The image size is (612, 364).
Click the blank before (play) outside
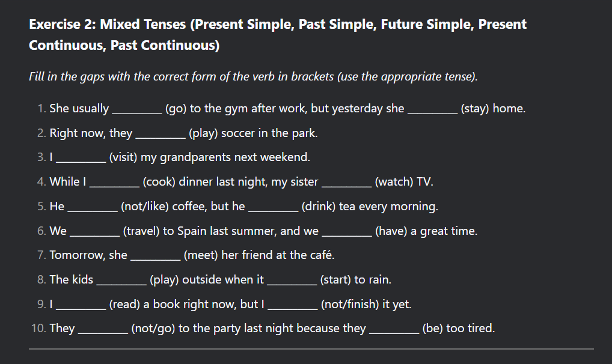(x=121, y=281)
